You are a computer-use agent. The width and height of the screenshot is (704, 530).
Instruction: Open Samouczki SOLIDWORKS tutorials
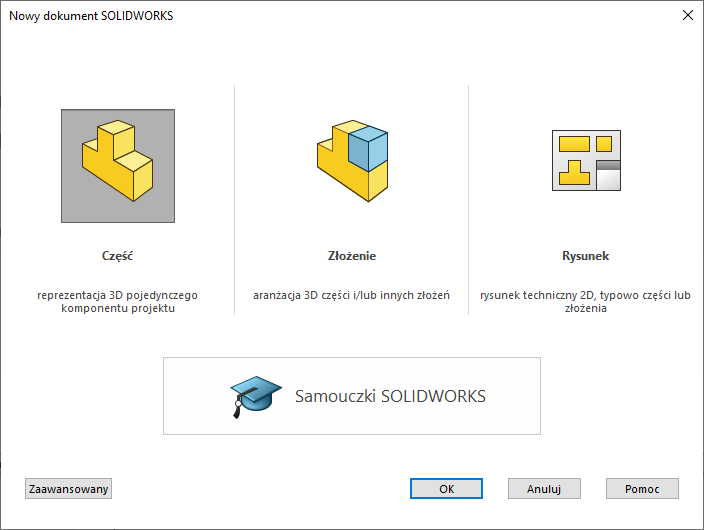tap(390, 396)
